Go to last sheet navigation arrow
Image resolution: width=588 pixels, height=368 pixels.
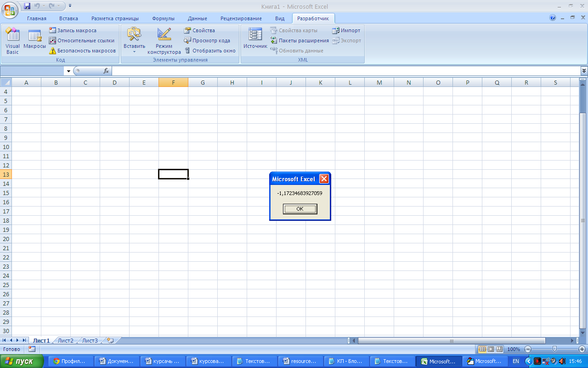[x=24, y=340]
